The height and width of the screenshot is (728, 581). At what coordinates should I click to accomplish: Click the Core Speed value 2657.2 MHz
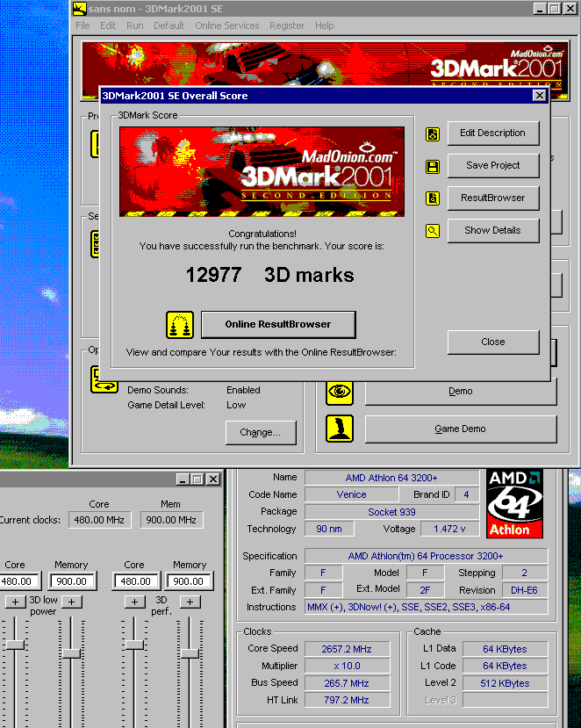(347, 649)
